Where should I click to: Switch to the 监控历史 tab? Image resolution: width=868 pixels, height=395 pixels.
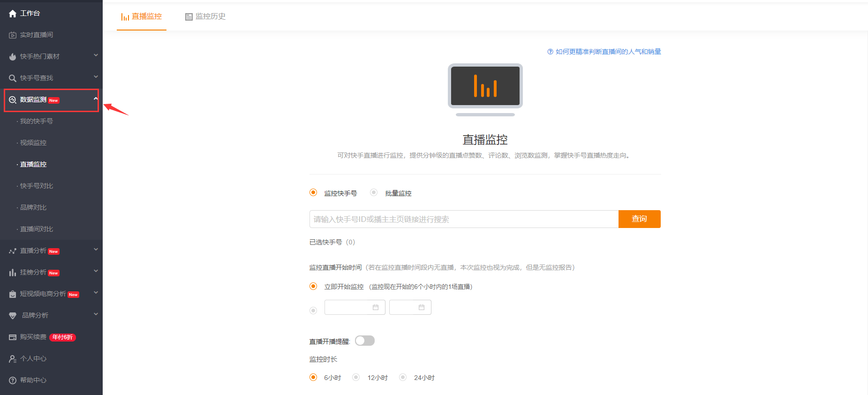(x=205, y=16)
